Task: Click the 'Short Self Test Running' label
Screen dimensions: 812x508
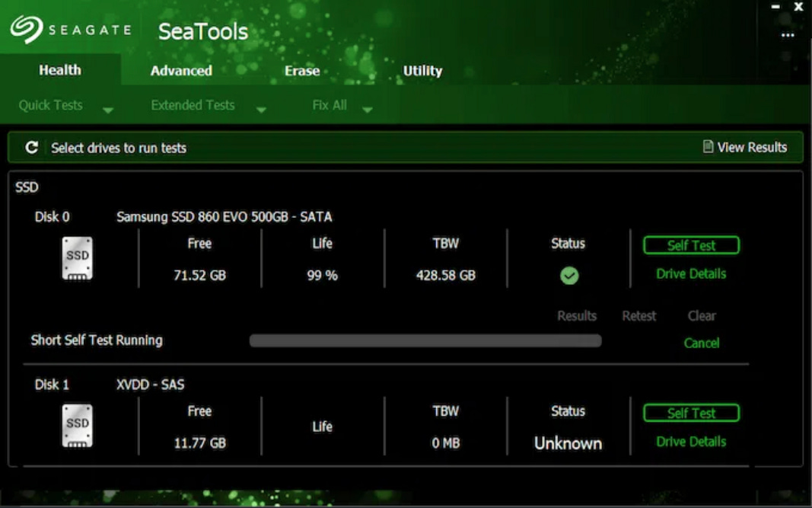Action: point(97,340)
